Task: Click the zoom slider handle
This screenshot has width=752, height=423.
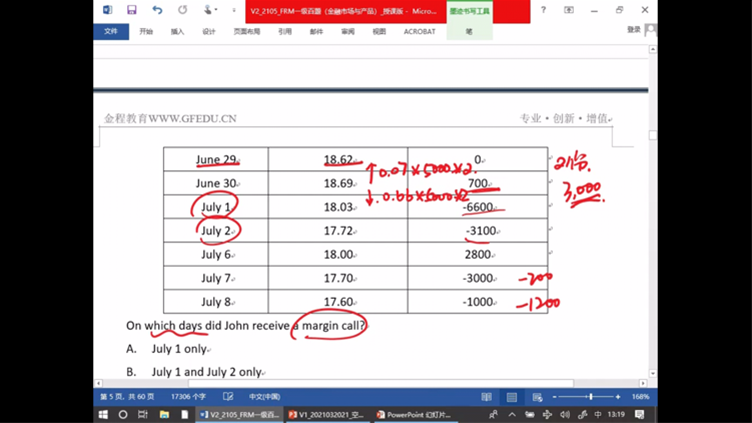Action: pos(591,397)
